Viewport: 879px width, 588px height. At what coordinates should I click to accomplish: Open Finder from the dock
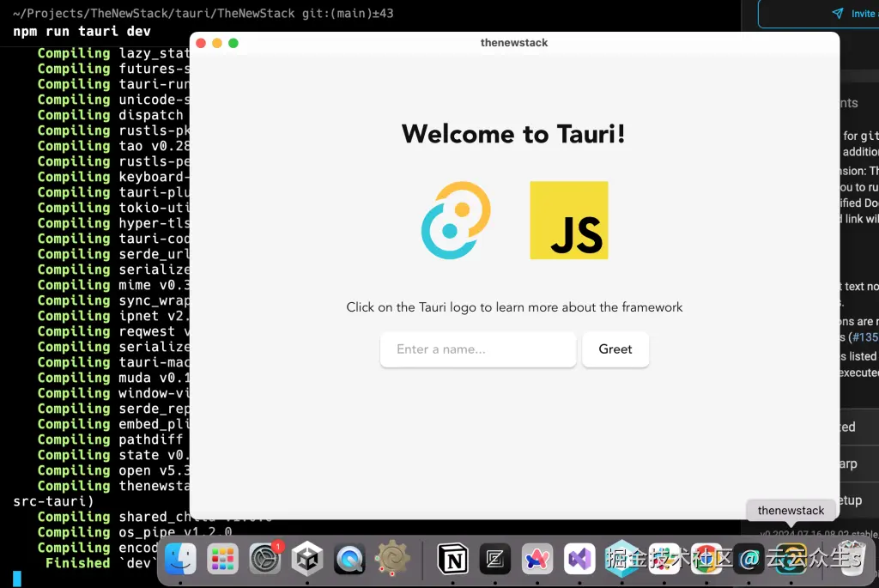click(x=180, y=559)
